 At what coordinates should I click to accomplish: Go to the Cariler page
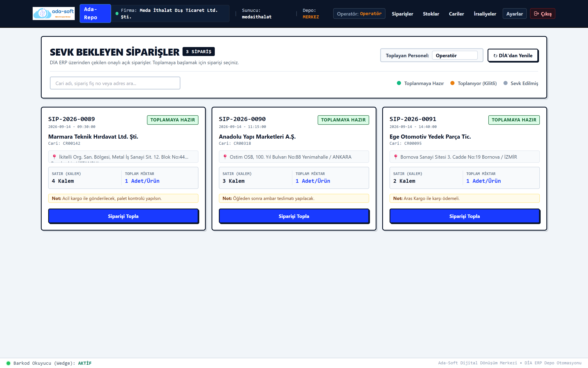point(456,14)
